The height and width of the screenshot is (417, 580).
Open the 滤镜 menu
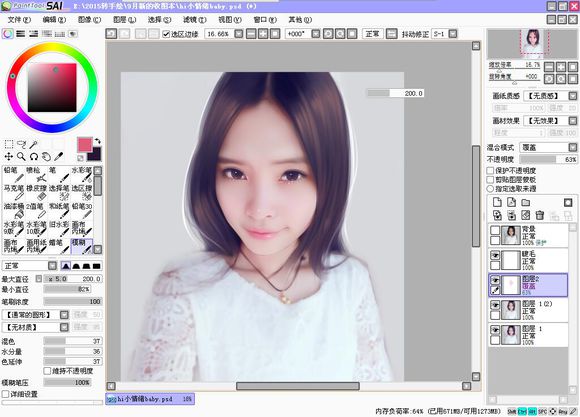[195, 20]
